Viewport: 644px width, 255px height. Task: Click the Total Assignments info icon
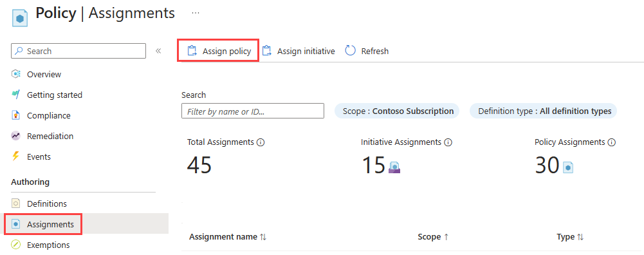tap(261, 142)
